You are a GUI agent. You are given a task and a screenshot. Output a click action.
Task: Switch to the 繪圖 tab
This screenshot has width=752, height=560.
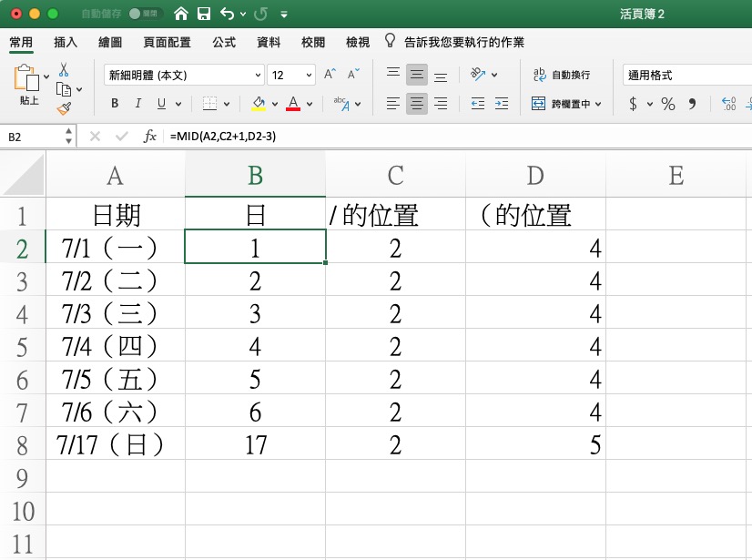pos(110,42)
